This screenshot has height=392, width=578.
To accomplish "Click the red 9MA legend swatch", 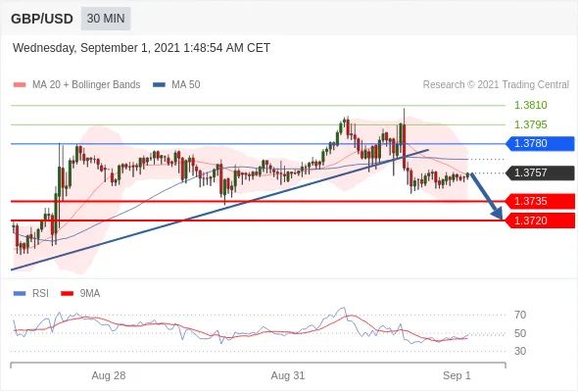I will (67, 294).
